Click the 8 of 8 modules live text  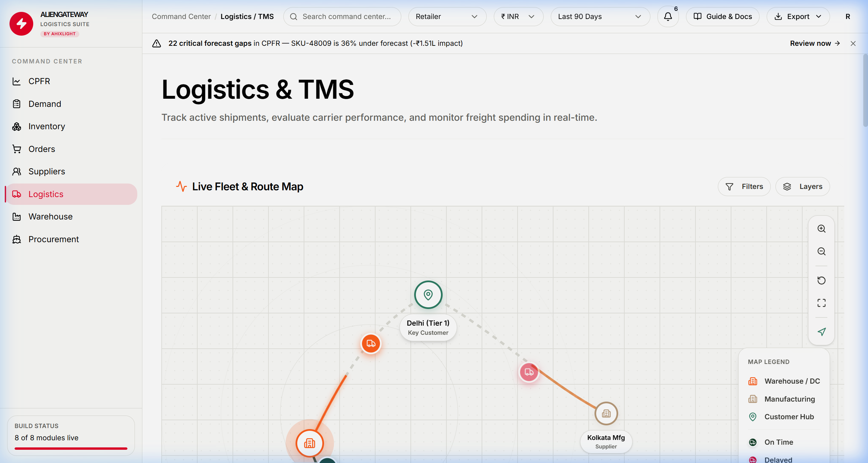click(x=46, y=438)
